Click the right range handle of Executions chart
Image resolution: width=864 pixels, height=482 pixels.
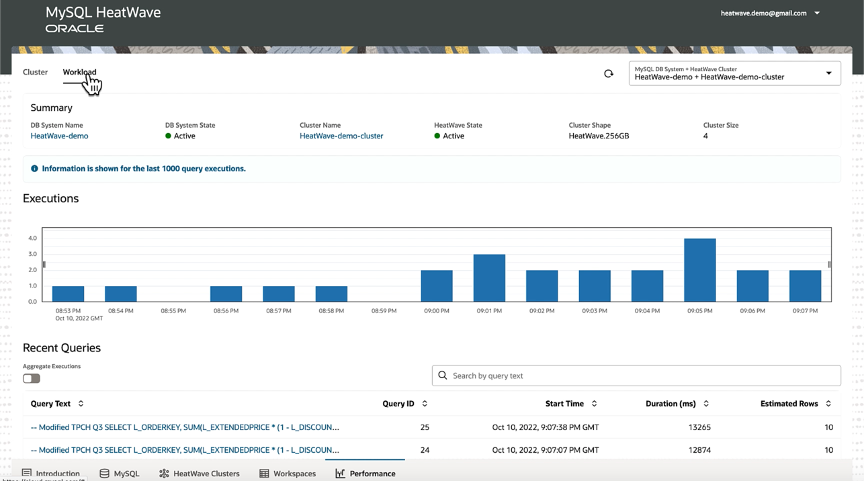click(829, 264)
